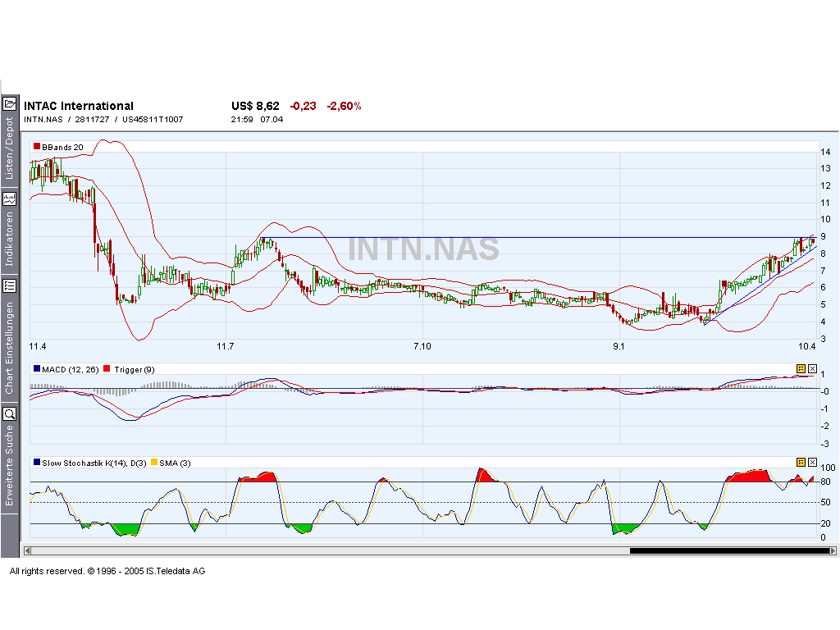Open MACD panel yellow settings icon
This screenshot has height=630, width=840.
(801, 368)
